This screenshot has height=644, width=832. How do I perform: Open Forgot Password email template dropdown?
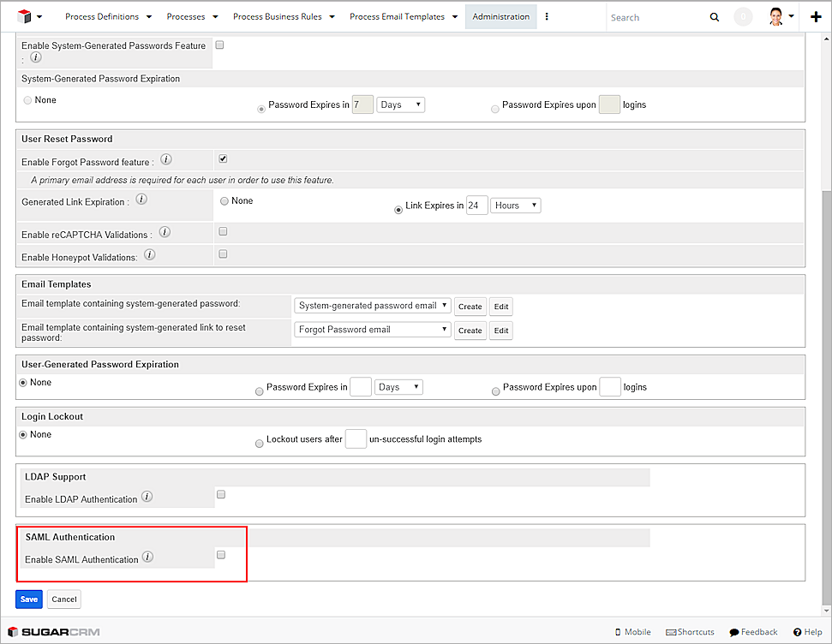tap(373, 330)
